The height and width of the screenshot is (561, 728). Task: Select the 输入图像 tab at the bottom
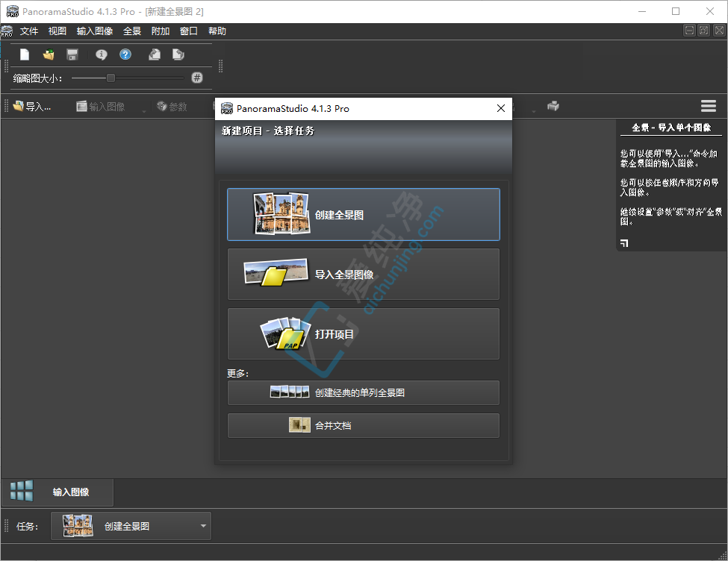click(57, 492)
